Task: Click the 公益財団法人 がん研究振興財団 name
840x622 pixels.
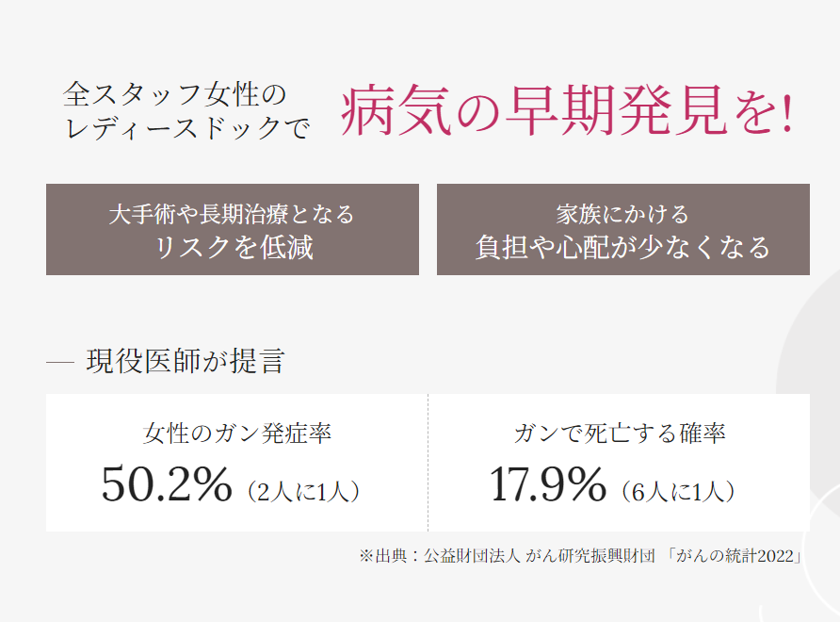Action: (x=540, y=555)
